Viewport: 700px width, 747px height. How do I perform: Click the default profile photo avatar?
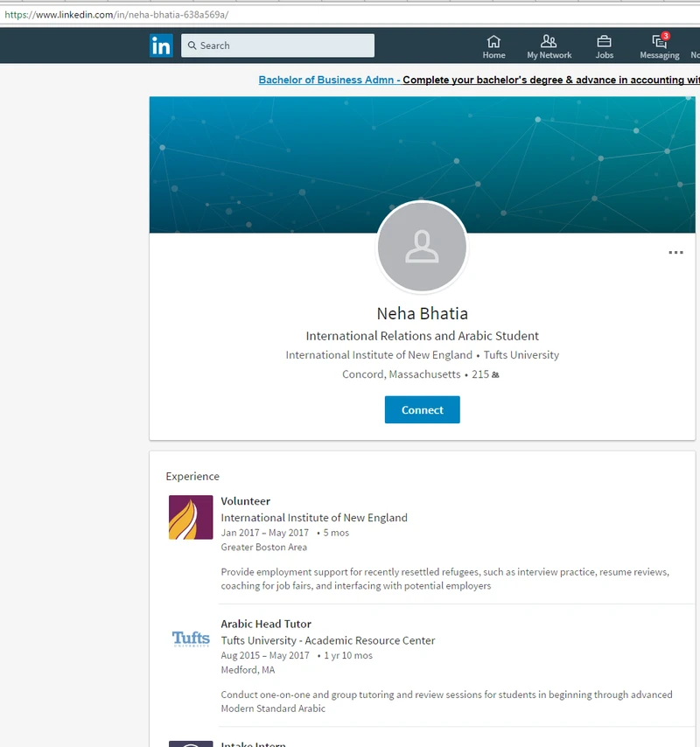click(423, 247)
